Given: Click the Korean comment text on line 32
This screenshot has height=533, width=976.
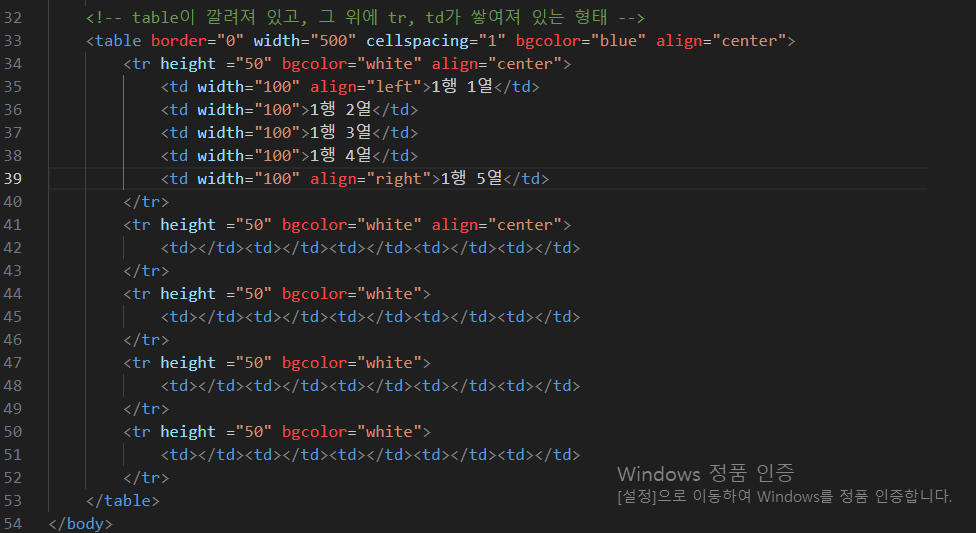Looking at the screenshot, I should click(365, 17).
